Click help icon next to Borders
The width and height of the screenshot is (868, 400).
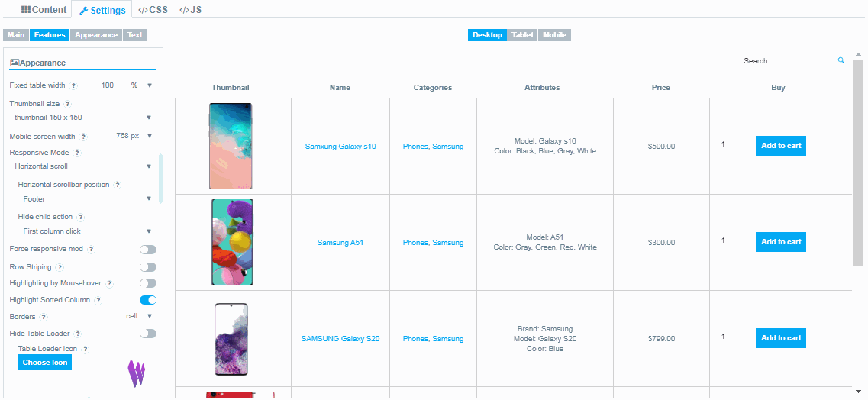(44, 317)
